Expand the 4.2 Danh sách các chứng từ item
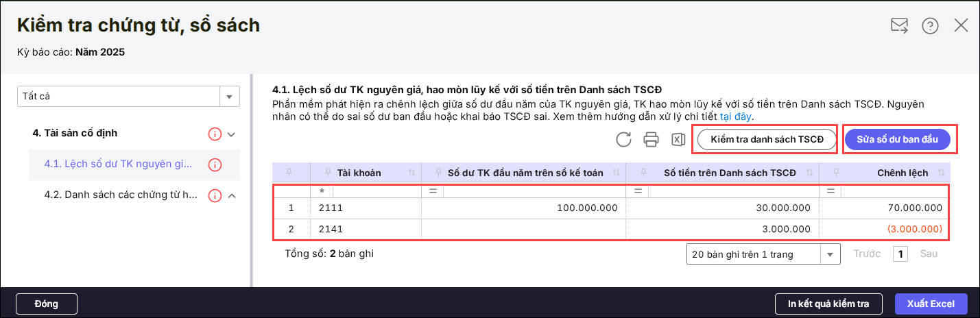The image size is (980, 318). click(232, 196)
